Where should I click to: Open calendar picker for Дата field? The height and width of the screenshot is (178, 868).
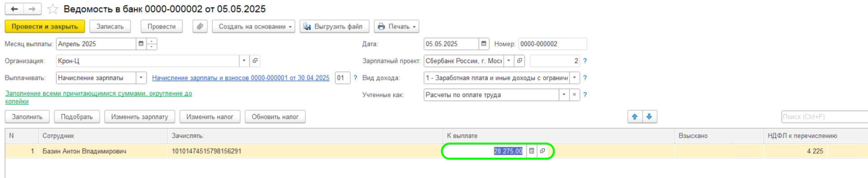coord(484,44)
